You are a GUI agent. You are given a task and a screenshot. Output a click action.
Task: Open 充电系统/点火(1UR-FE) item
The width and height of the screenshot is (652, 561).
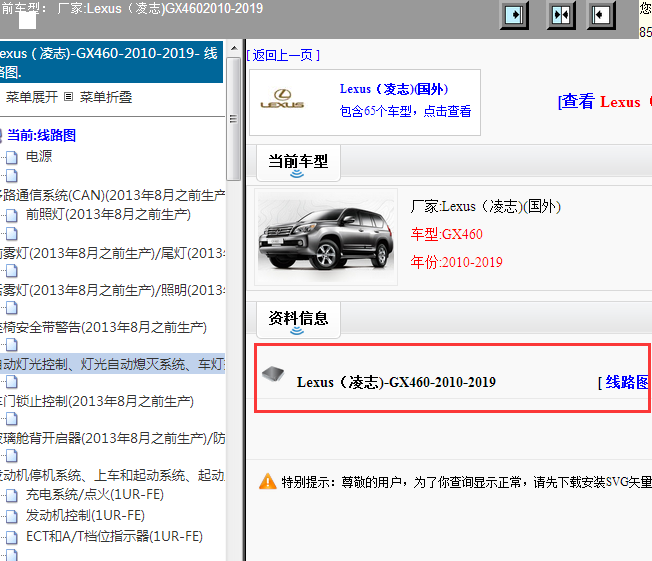tap(95, 494)
